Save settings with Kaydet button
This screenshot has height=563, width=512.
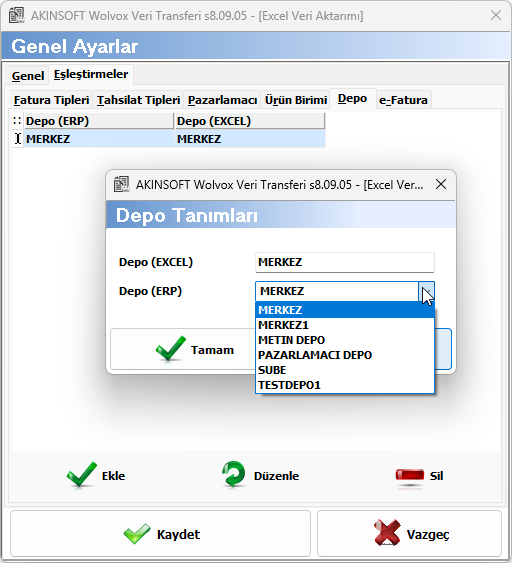point(160,534)
